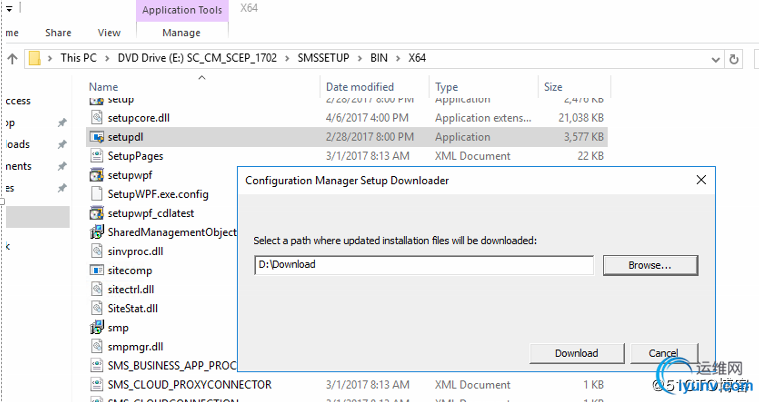Open the View ribbon tab
The width and height of the screenshot is (759, 402).
coord(109,32)
